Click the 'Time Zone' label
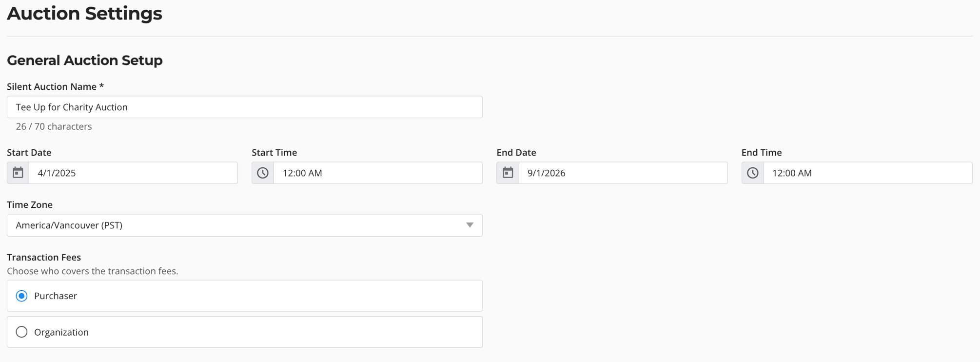The image size is (980, 362). (x=30, y=204)
